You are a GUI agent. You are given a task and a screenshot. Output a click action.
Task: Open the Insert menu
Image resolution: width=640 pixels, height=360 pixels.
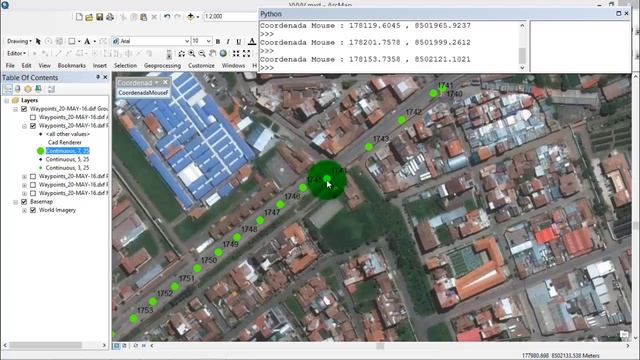point(100,65)
